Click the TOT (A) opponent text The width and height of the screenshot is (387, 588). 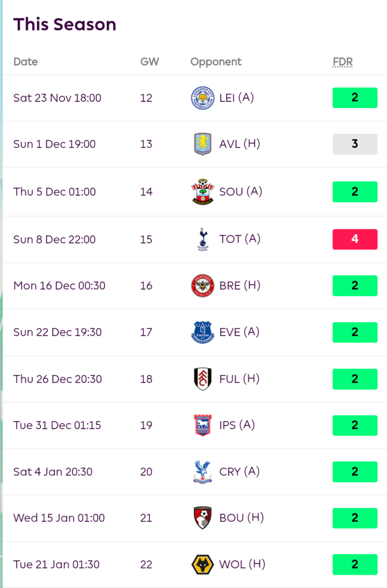click(239, 239)
